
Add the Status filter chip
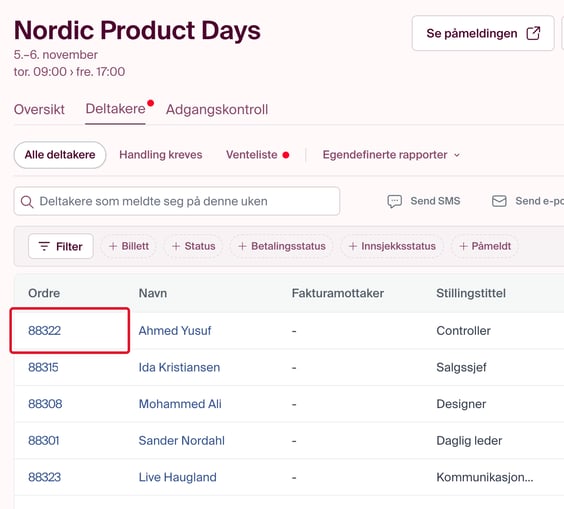click(x=194, y=246)
